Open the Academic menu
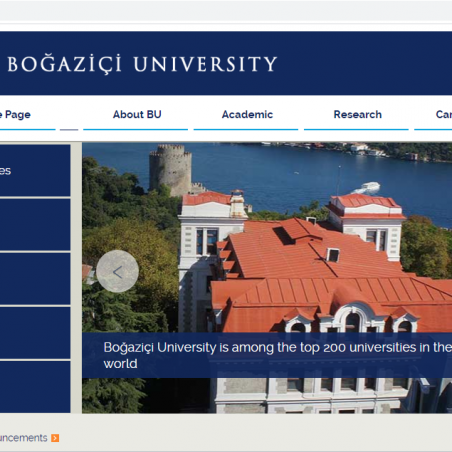This screenshot has height=452, width=452. pos(247,115)
